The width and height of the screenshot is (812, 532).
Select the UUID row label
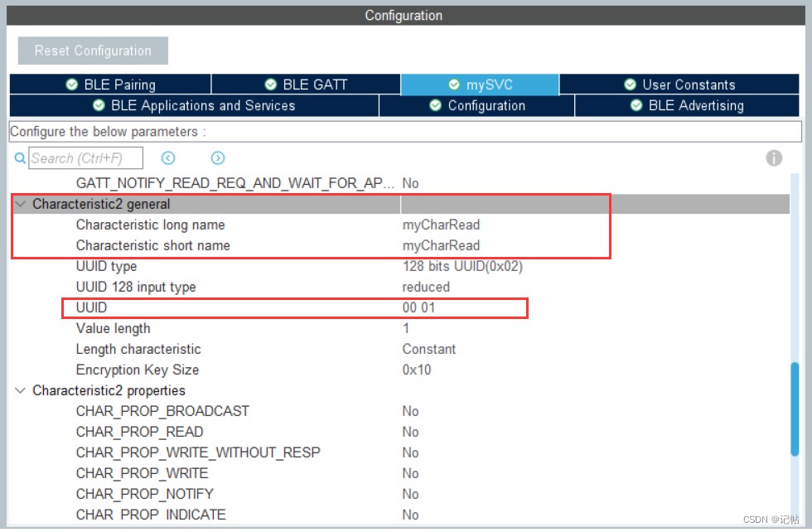(91, 307)
